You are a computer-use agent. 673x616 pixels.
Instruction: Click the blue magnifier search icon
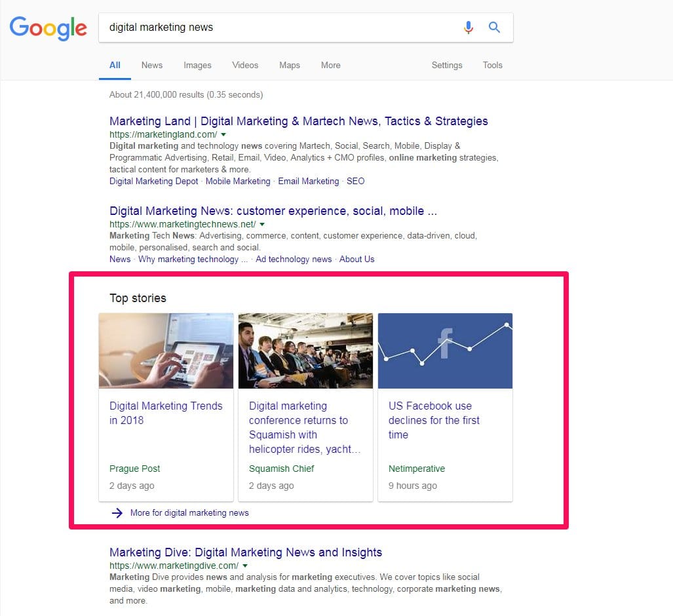[x=495, y=28]
